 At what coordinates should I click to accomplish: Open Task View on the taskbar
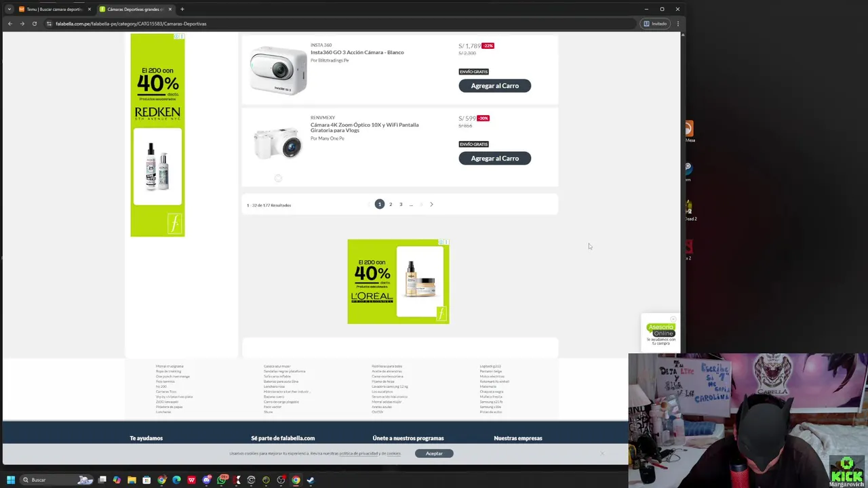[x=102, y=480]
